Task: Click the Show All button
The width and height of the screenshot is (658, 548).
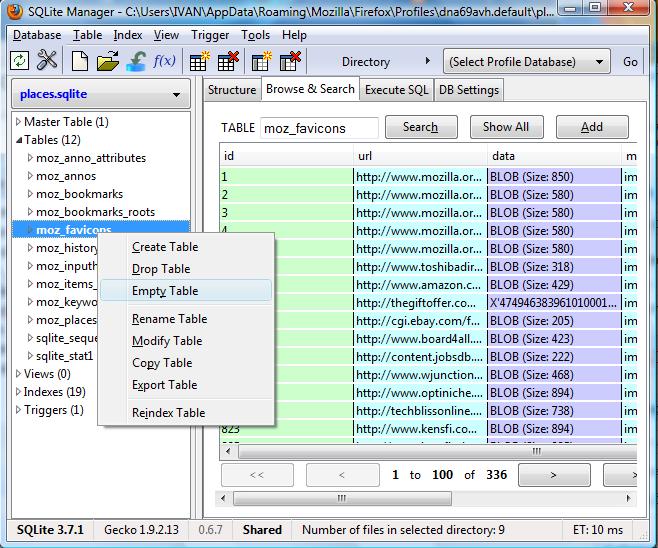Action: (506, 127)
